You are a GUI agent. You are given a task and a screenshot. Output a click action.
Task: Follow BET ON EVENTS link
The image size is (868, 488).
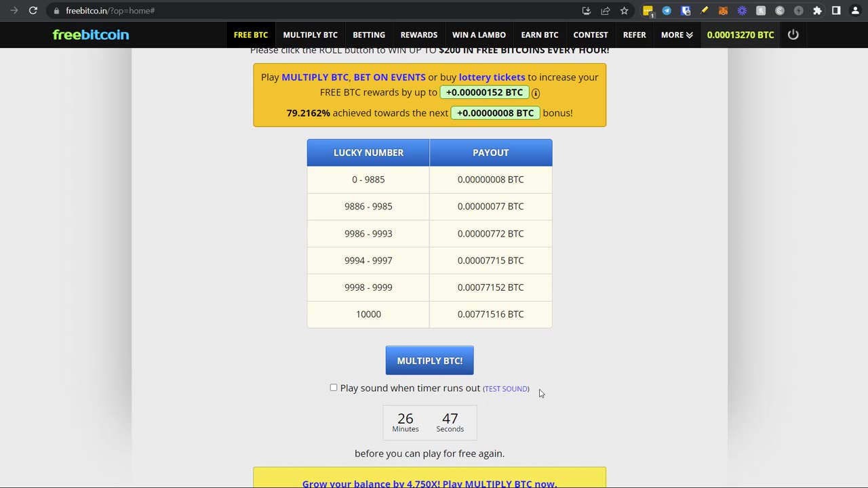[x=390, y=77]
